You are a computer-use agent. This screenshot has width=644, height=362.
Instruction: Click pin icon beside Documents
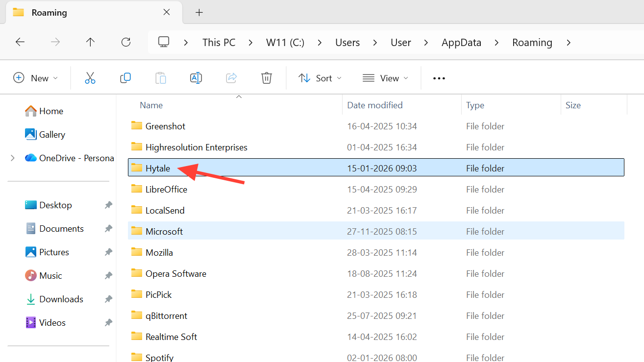point(108,229)
